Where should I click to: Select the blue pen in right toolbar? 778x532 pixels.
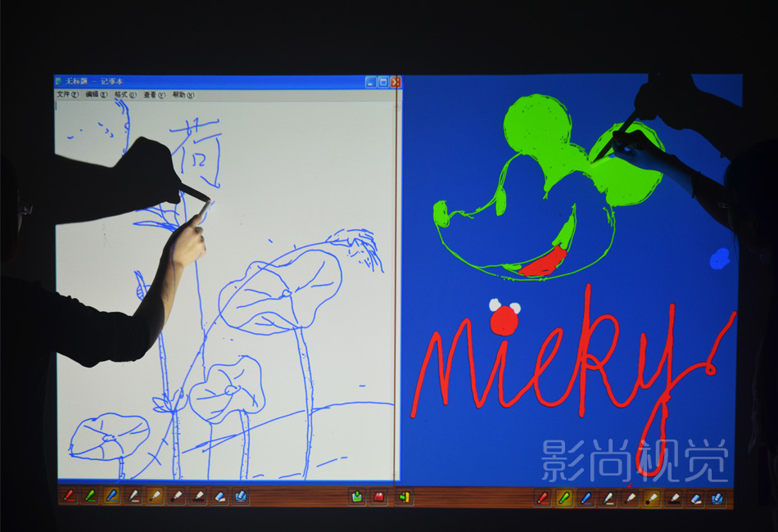pos(586,498)
